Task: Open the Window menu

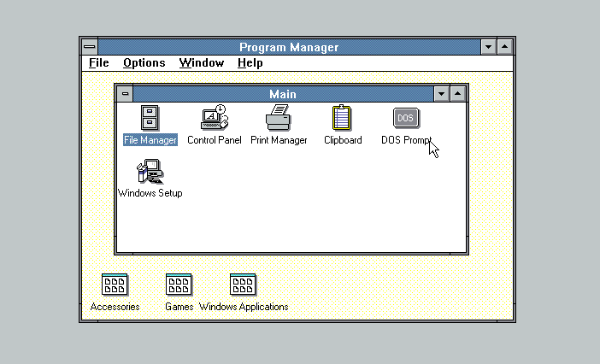Action: 201,63
